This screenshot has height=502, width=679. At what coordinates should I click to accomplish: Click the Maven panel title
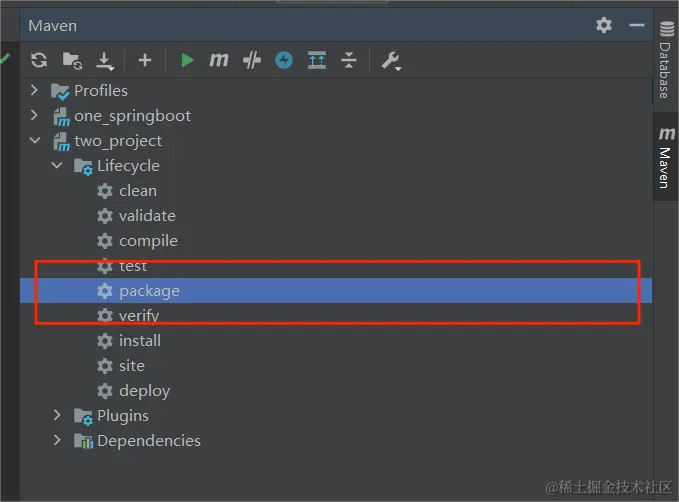52,26
